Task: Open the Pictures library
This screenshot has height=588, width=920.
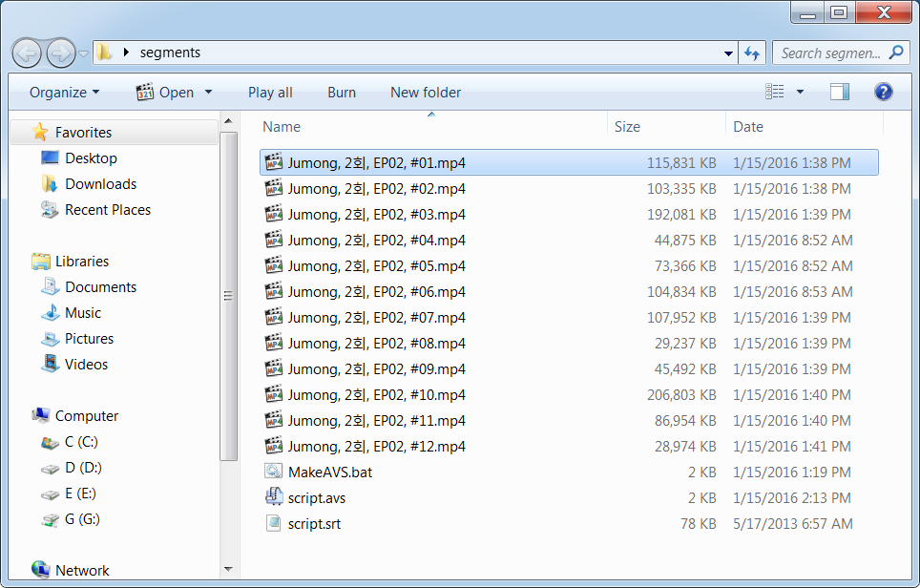Action: pyautogui.click(x=89, y=339)
